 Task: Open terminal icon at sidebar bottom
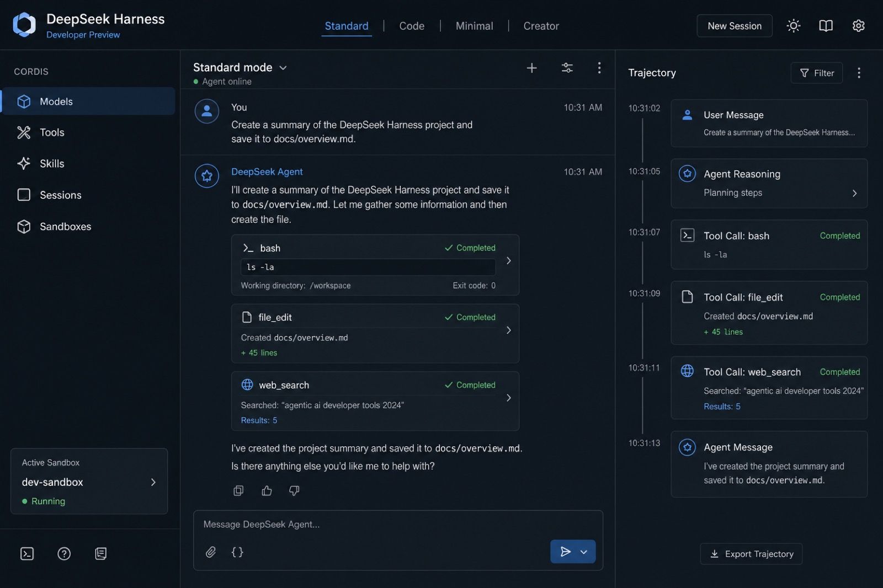(x=27, y=553)
